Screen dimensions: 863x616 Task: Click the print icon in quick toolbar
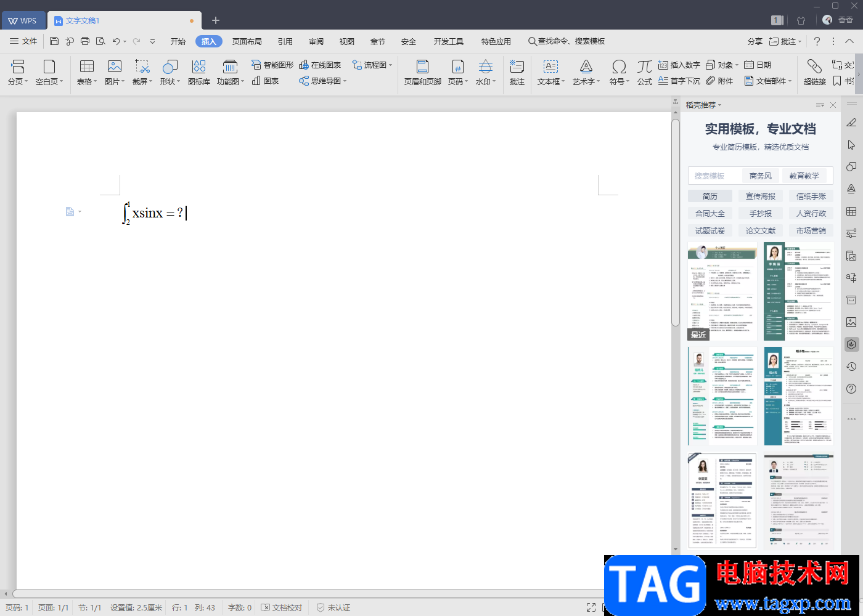(x=85, y=41)
